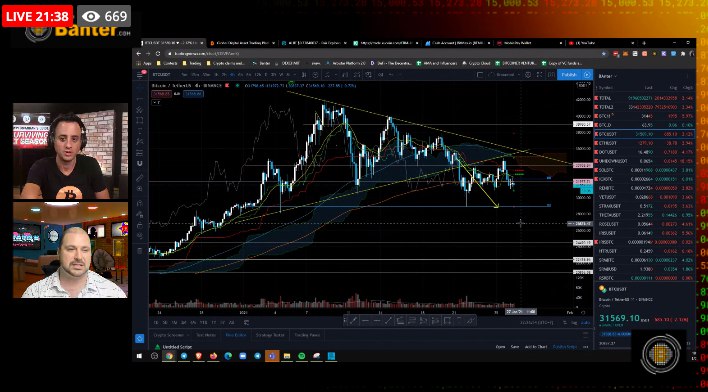Open Chrome from the Windows taskbar

point(169,356)
